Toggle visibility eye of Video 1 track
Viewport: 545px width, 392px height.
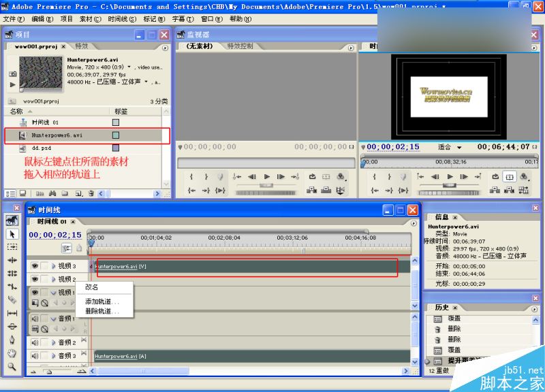[35, 293]
